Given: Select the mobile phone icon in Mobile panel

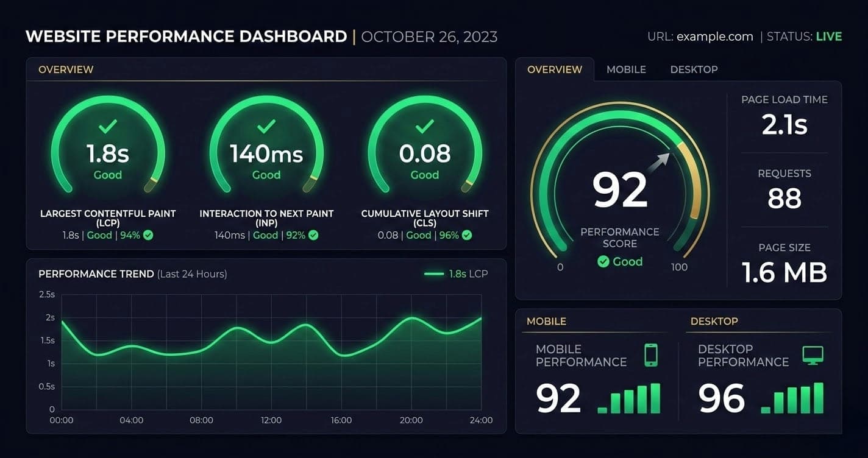Looking at the screenshot, I should tap(651, 355).
